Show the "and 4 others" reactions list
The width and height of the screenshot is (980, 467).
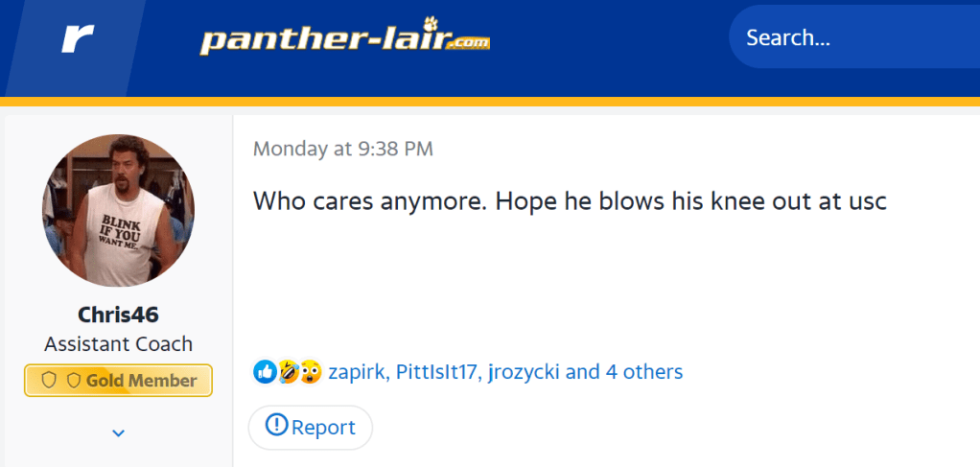tap(624, 371)
